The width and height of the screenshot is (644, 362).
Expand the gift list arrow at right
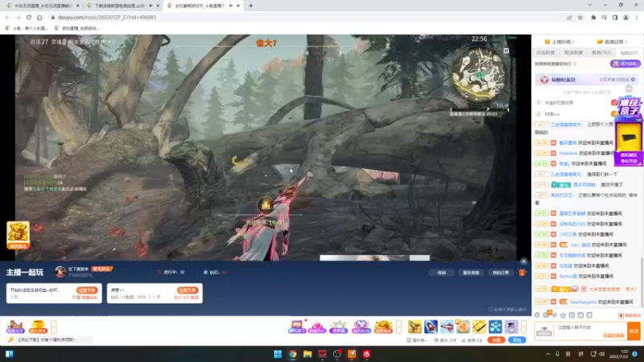tap(524, 327)
